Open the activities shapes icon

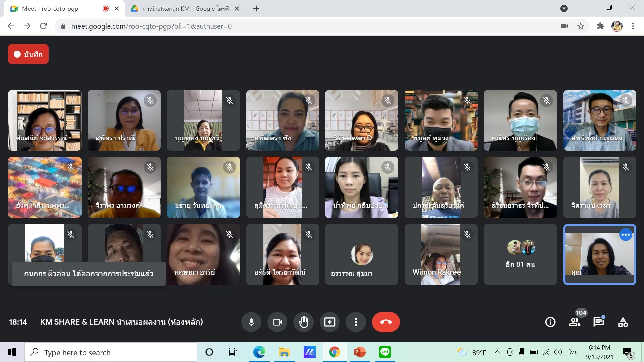623,322
